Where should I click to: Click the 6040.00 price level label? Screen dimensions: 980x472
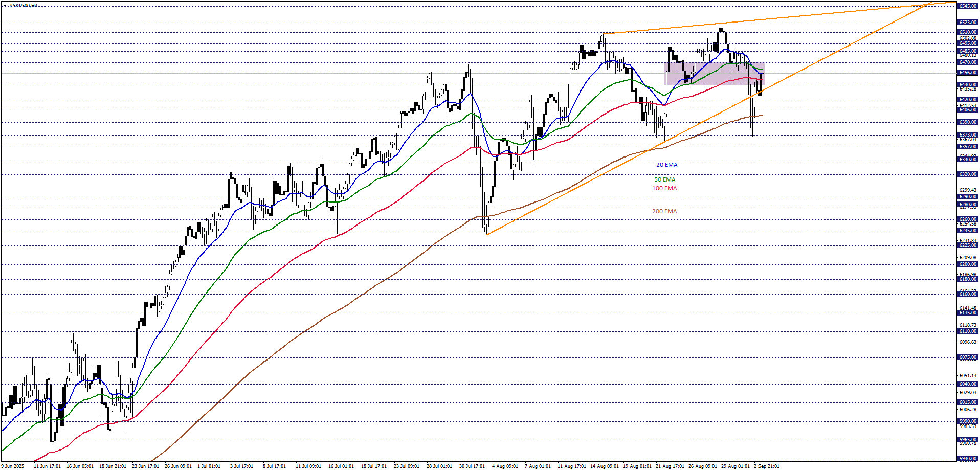coord(967,384)
